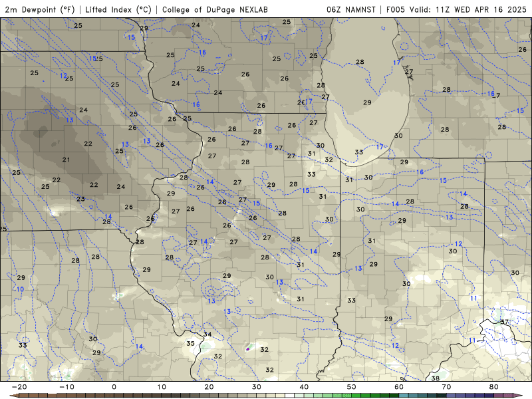Click the 80 color scale tick label
The width and height of the screenshot is (532, 399).
point(494,387)
